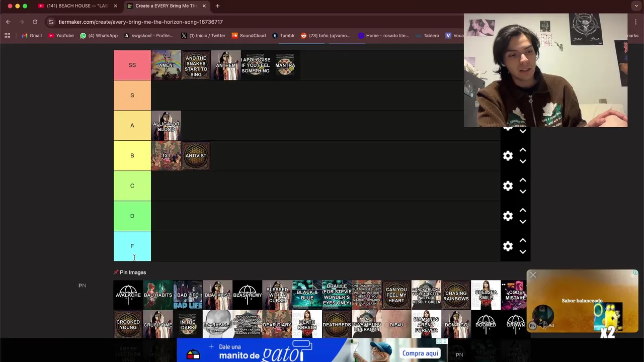644x362 pixels.
Task: Click the Compra aquí ad button
Action: (x=420, y=353)
